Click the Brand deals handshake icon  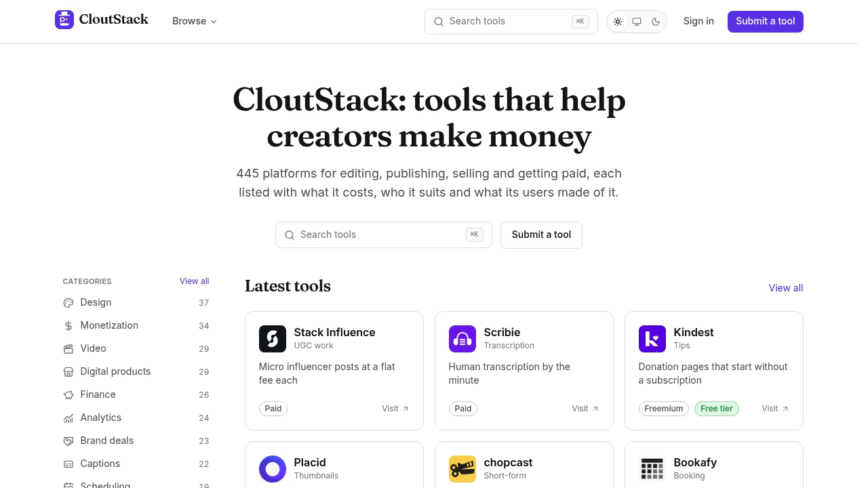coord(68,441)
